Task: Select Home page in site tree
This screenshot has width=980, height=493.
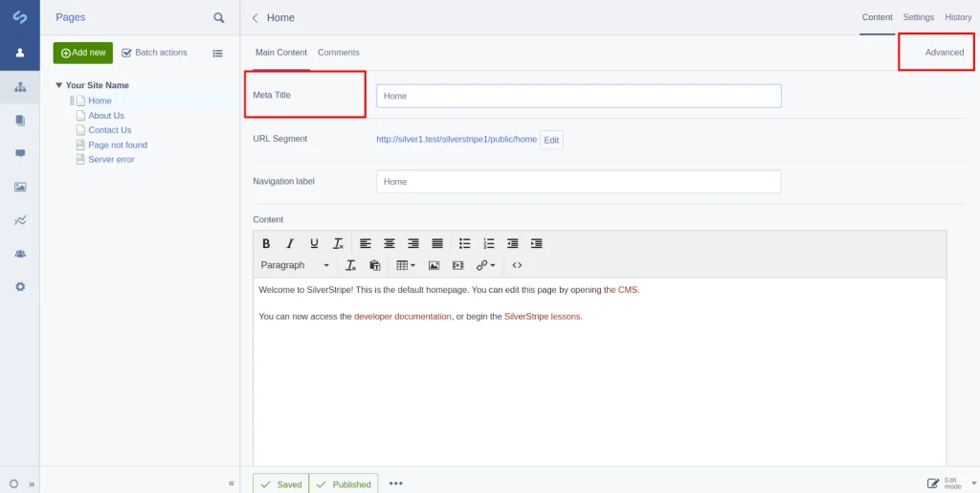Action: 100,101
